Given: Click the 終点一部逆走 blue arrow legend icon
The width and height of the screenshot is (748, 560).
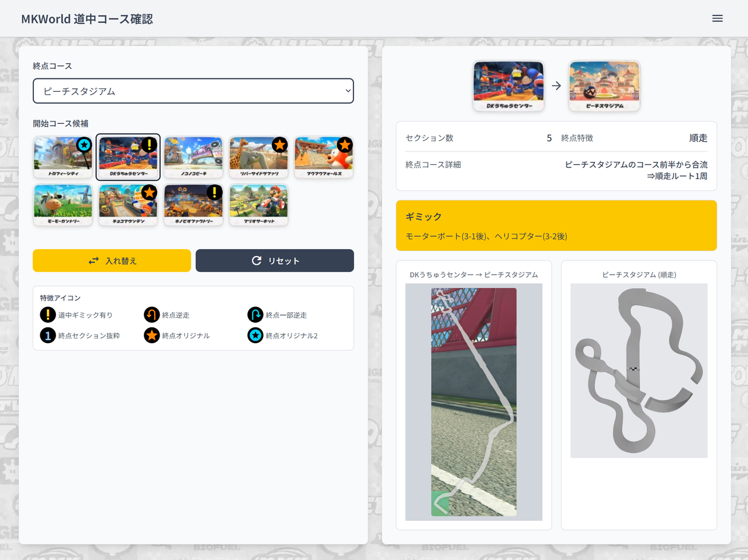Looking at the screenshot, I should click(254, 314).
